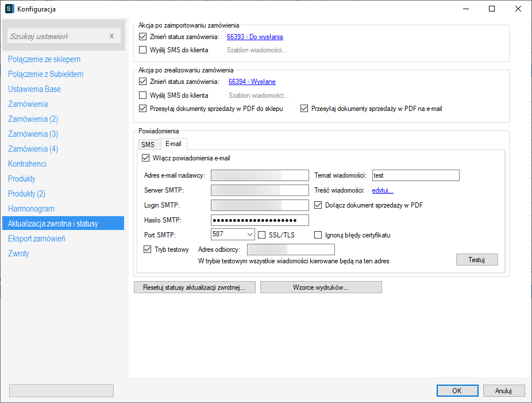Toggle 'Włącz powiadomienia e-mail' checkbox

pos(145,158)
